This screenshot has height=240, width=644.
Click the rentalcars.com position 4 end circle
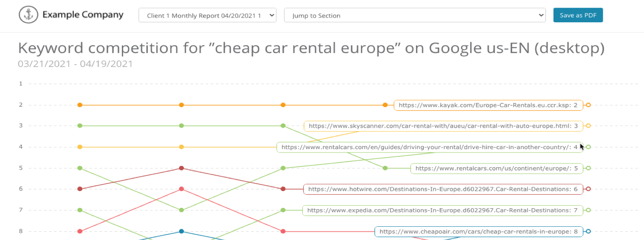point(588,147)
